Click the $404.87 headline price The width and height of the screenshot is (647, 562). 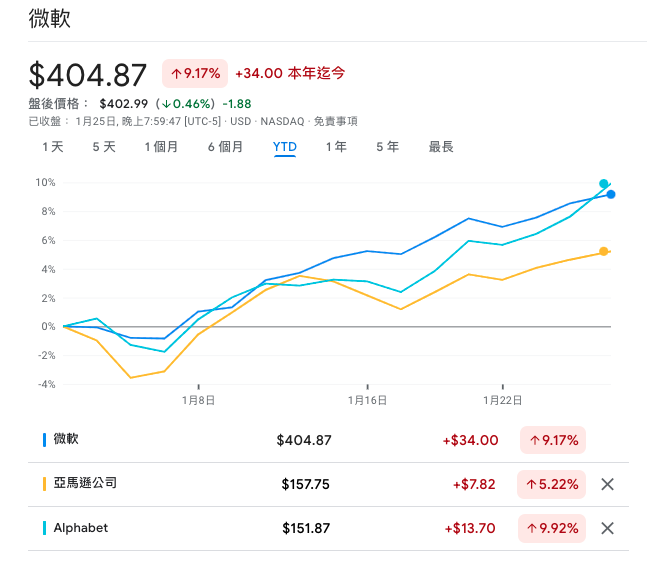click(87, 75)
